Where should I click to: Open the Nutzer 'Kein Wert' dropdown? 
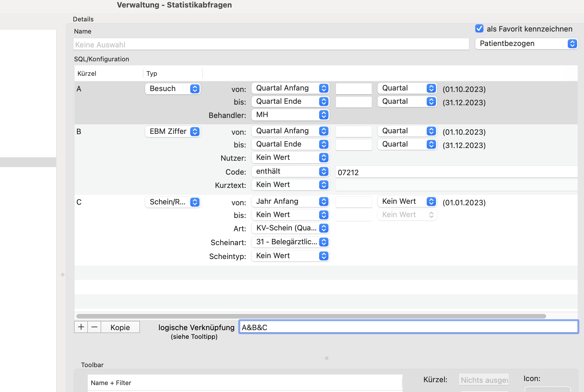(290, 158)
